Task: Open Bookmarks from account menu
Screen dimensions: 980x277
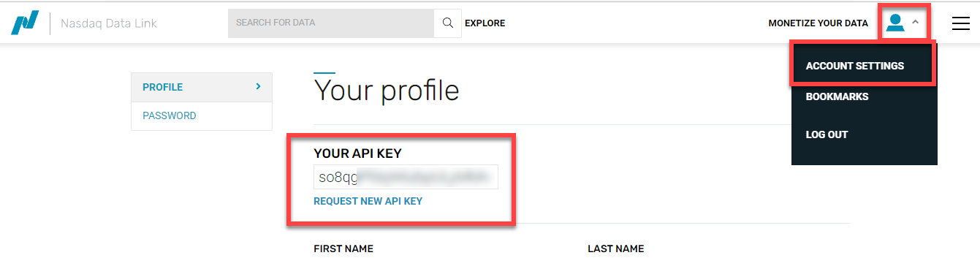Action: tap(837, 96)
